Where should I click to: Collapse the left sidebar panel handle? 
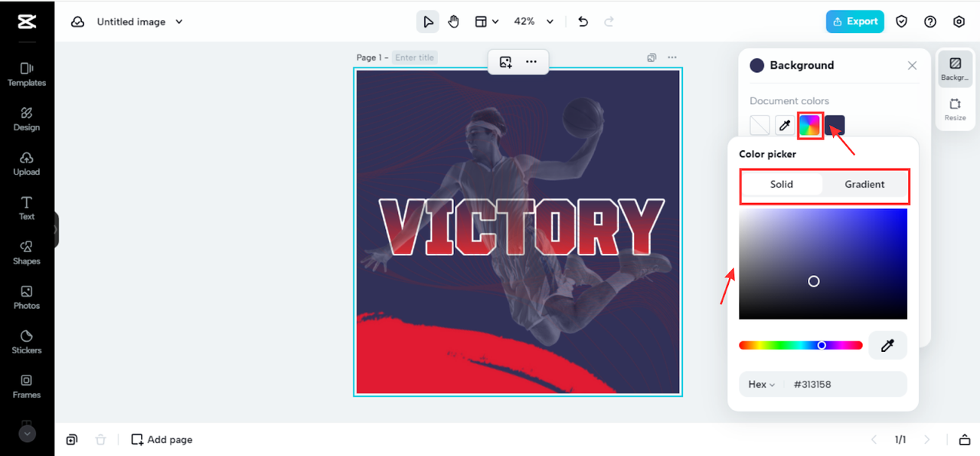[x=56, y=229]
